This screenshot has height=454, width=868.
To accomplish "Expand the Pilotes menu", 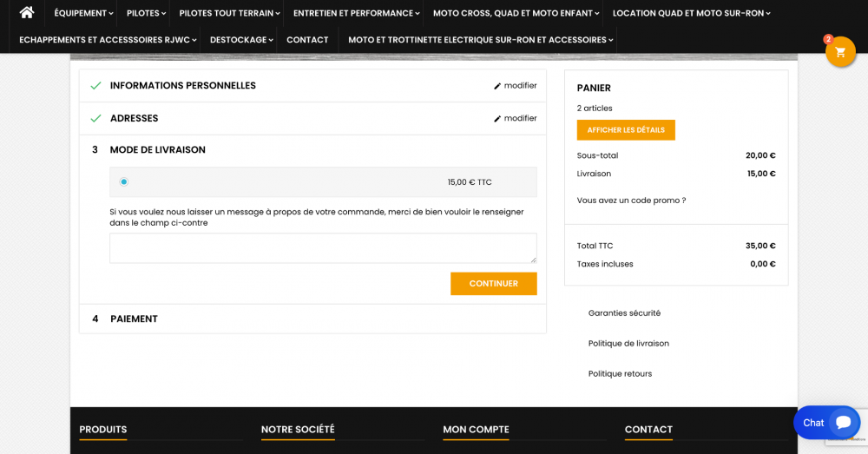I will coord(146,13).
